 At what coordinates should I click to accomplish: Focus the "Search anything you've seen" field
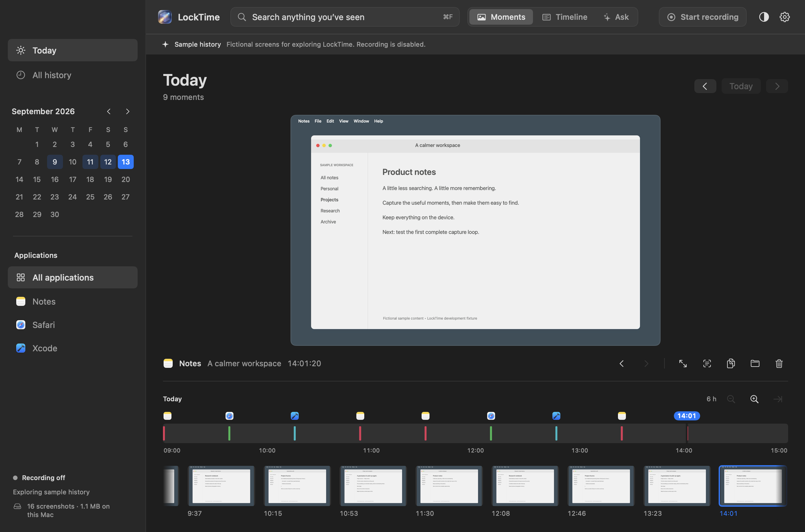tap(345, 17)
